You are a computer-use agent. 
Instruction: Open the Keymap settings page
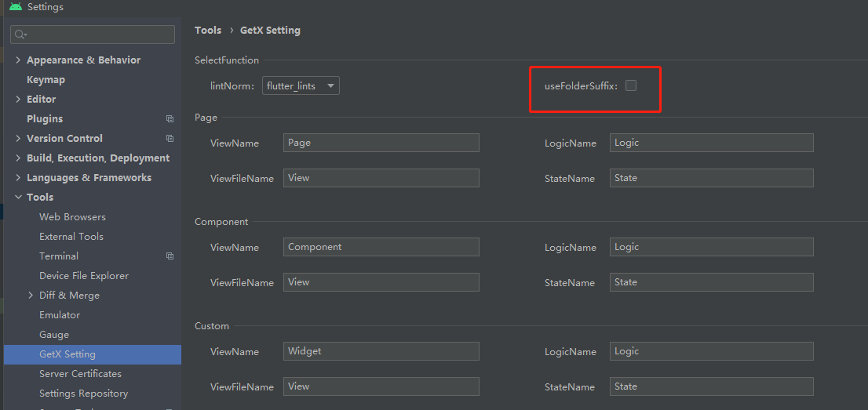coord(46,80)
